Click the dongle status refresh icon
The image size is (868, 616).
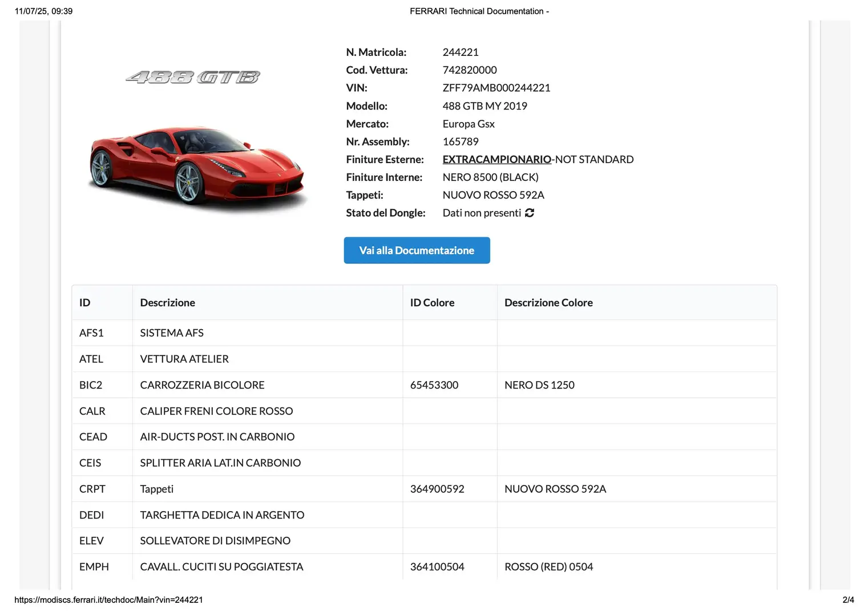(530, 213)
